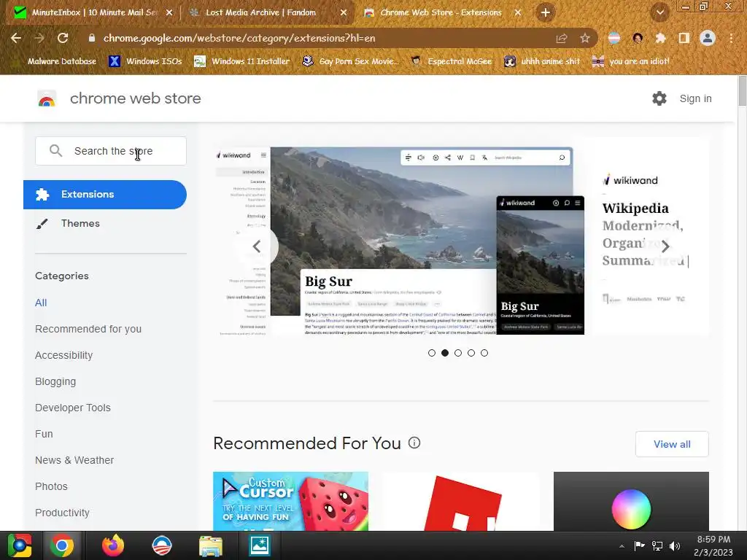Choose the Recommended for you category
This screenshot has width=747, height=560.
(x=88, y=329)
